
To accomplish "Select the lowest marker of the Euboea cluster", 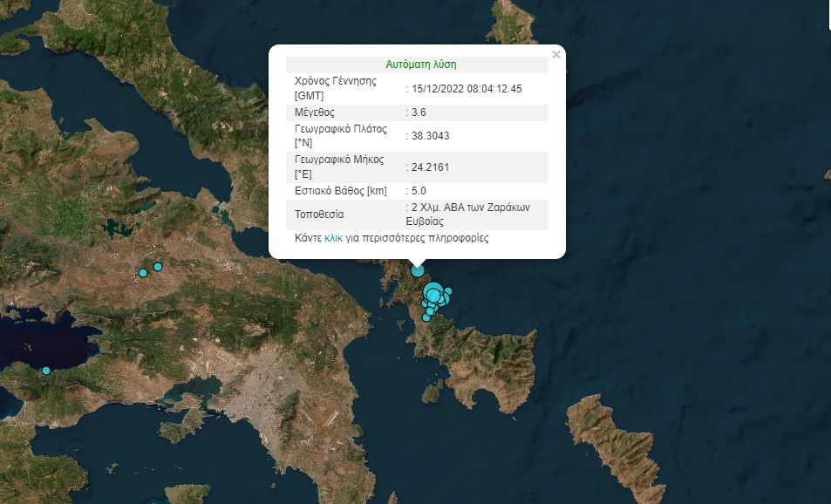I will [426, 317].
